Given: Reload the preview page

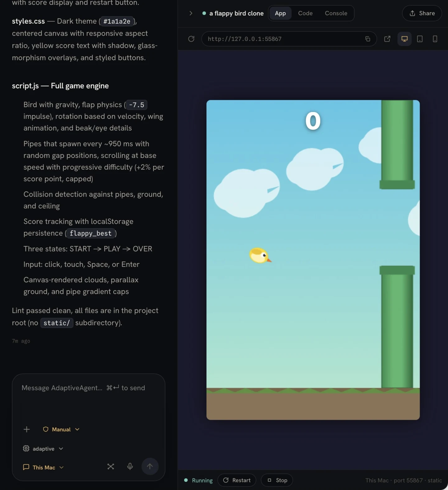Looking at the screenshot, I should coord(191,39).
